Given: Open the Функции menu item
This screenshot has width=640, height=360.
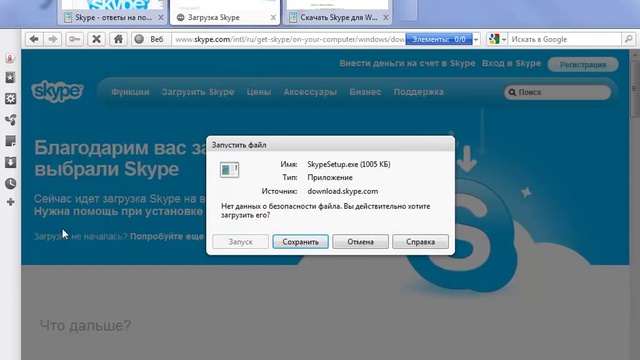Looking at the screenshot, I should click(x=130, y=92).
